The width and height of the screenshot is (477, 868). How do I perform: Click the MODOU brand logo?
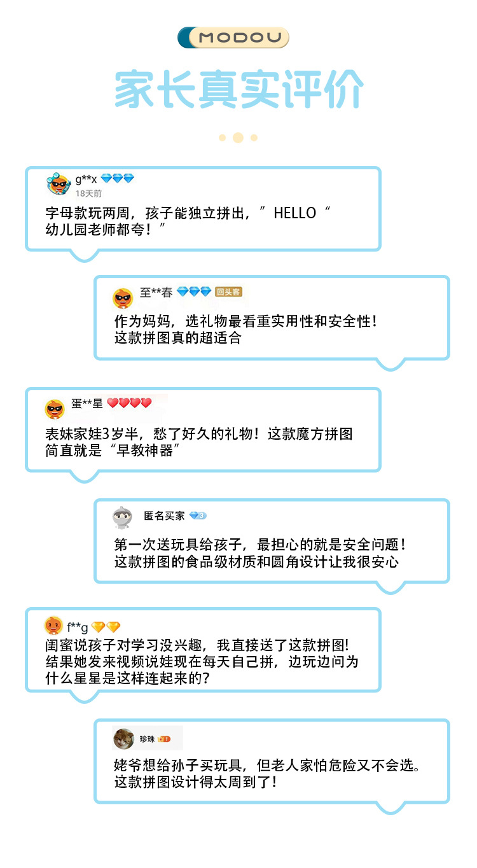233,38
